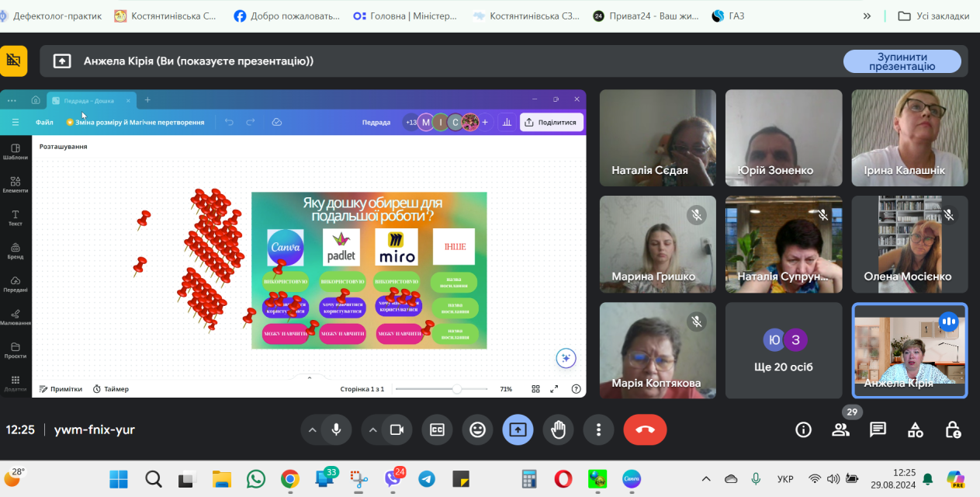
Task: Open more options three-dot menu
Action: coord(598,429)
